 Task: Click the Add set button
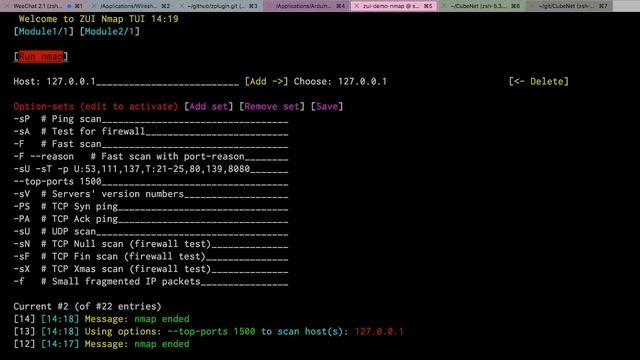pyautogui.click(x=209, y=107)
